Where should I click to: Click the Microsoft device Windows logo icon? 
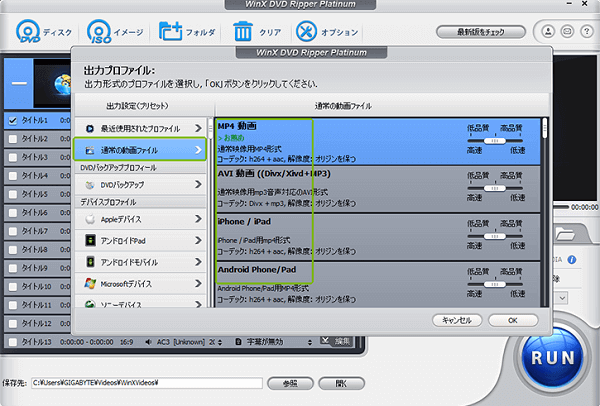pyautogui.click(x=90, y=284)
